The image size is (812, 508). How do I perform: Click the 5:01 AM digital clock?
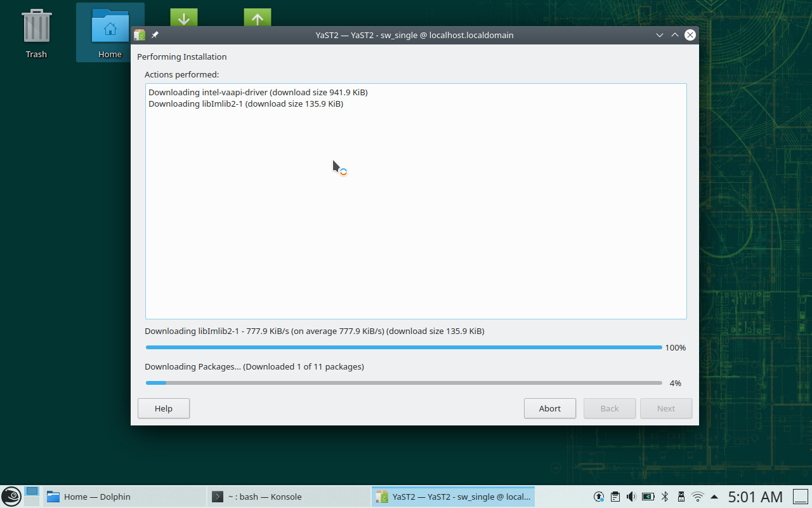click(755, 497)
